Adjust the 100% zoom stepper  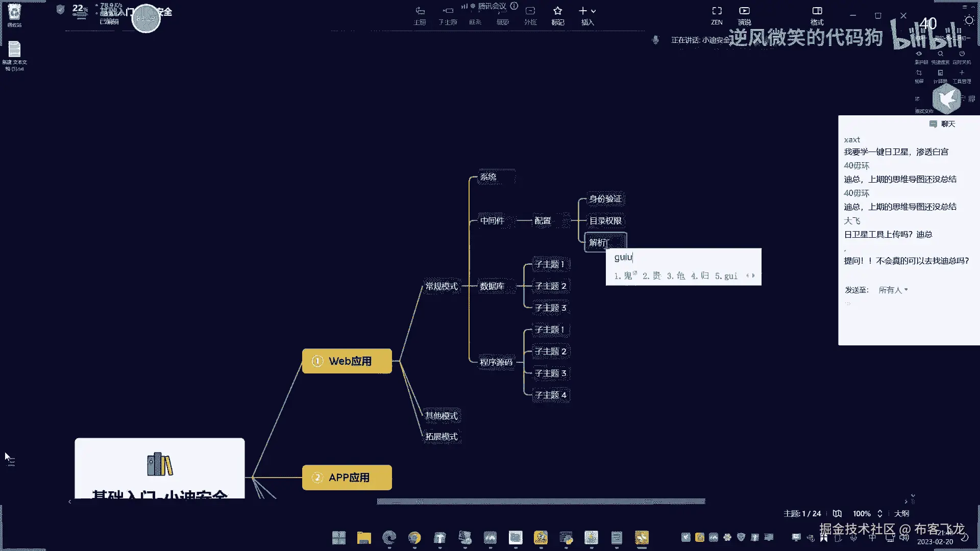coord(880,513)
